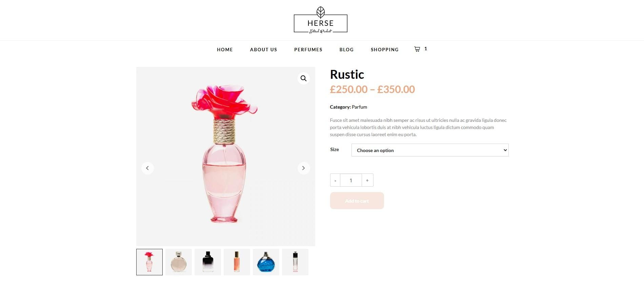644x294 pixels.
Task: Click the Add to cart button
Action: coord(357,201)
